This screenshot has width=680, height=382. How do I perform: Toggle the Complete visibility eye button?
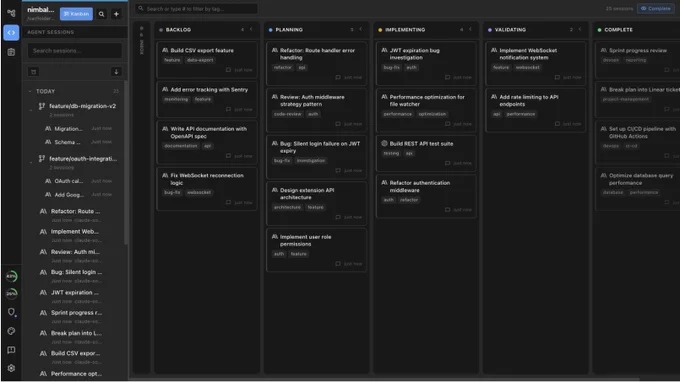(x=656, y=8)
